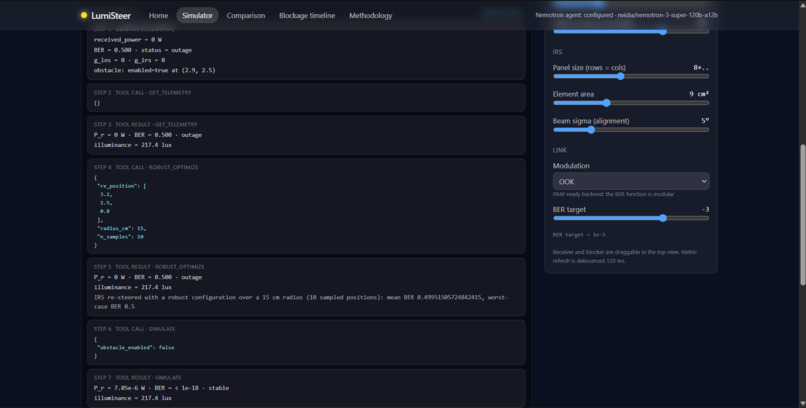Click the 'g_los = 0 · g_irs = 0' line

click(x=129, y=60)
